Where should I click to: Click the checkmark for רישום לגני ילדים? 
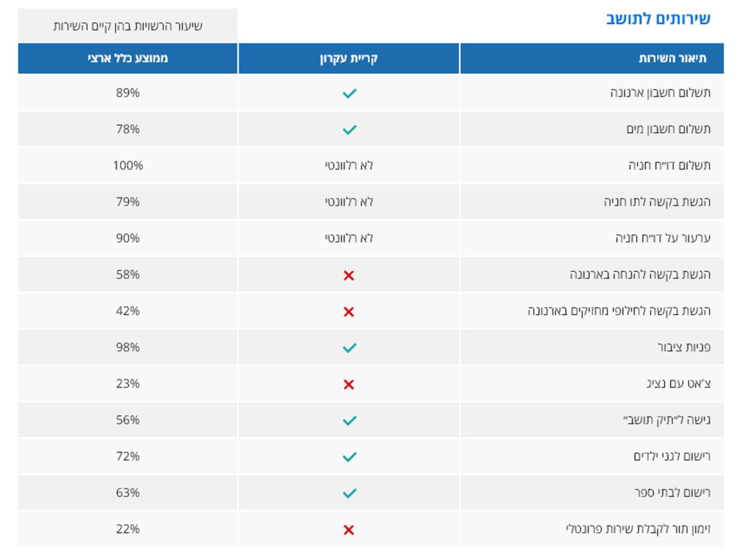tap(349, 457)
